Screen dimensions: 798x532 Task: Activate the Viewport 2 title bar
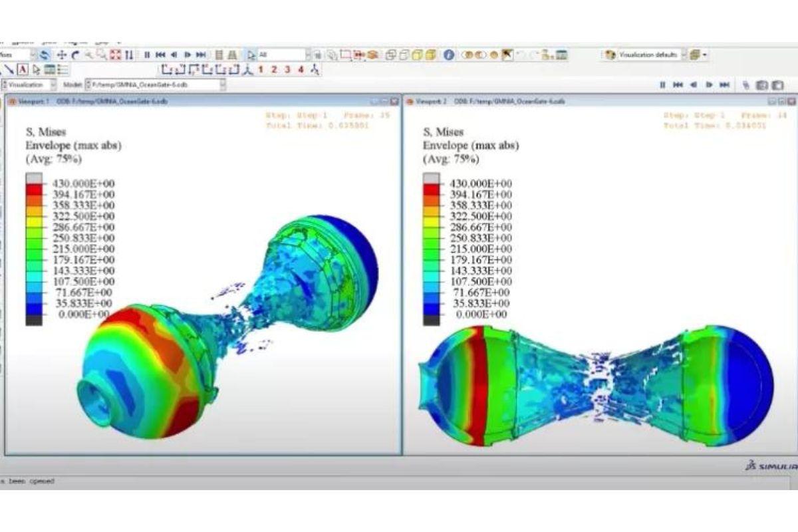(585, 101)
